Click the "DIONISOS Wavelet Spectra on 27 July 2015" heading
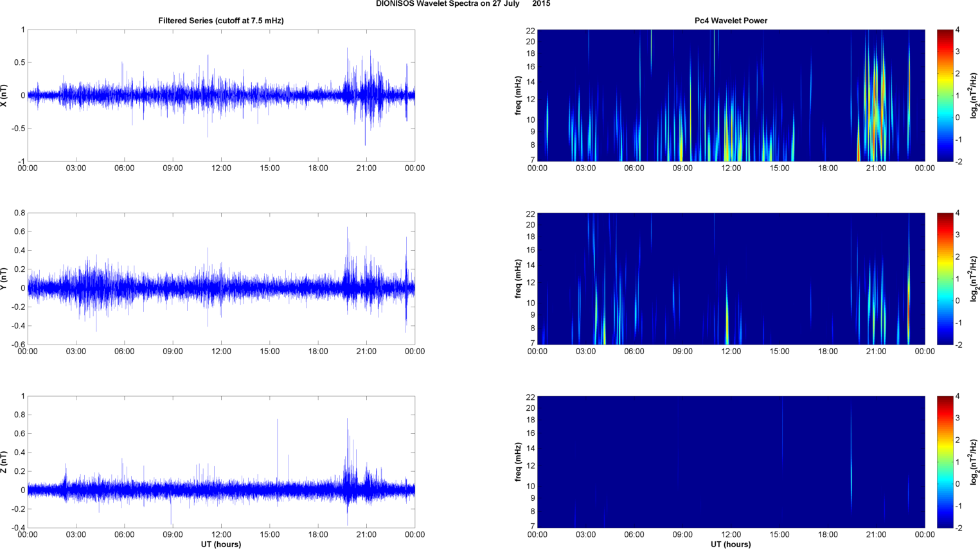This screenshot has width=980, height=549. (463, 4)
